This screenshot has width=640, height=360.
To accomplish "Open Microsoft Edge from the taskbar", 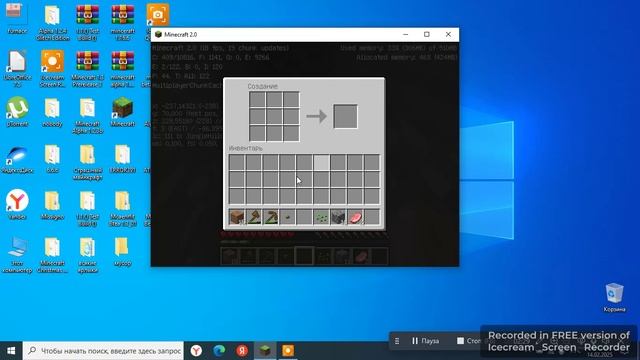I will [x=219, y=351].
